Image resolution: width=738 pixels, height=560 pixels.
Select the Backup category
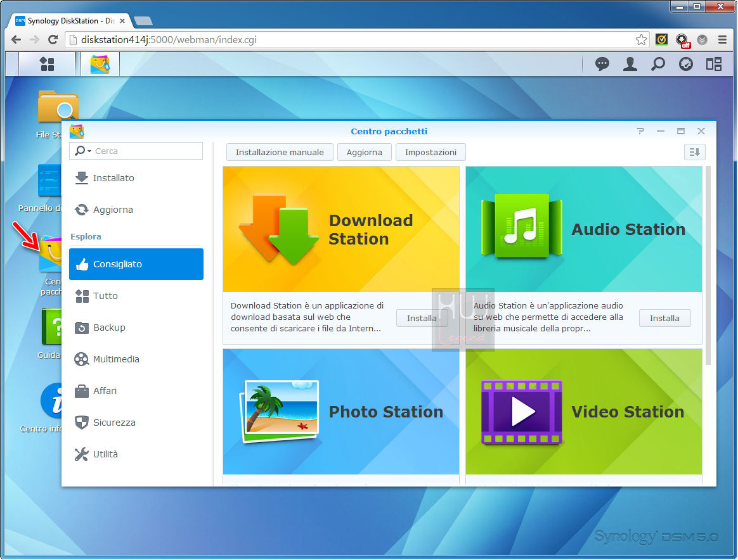tap(136, 328)
